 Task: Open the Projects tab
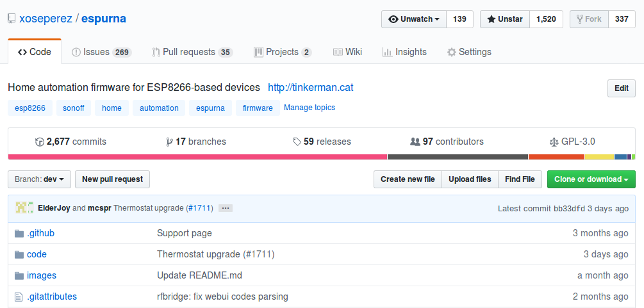click(x=283, y=52)
